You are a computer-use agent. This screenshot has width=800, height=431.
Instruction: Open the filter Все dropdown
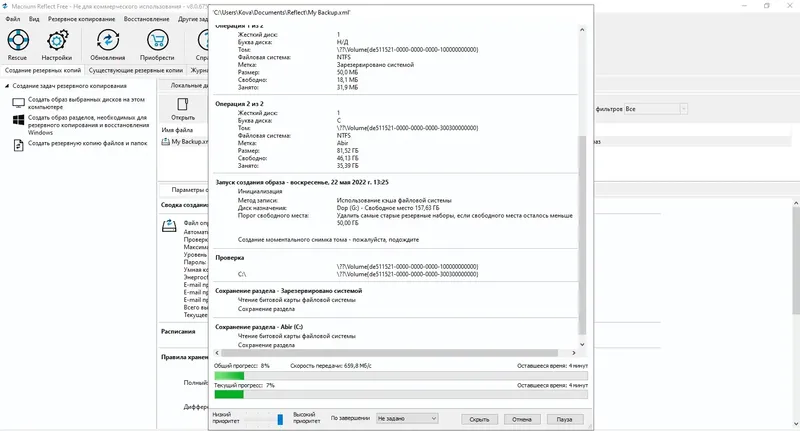656,109
